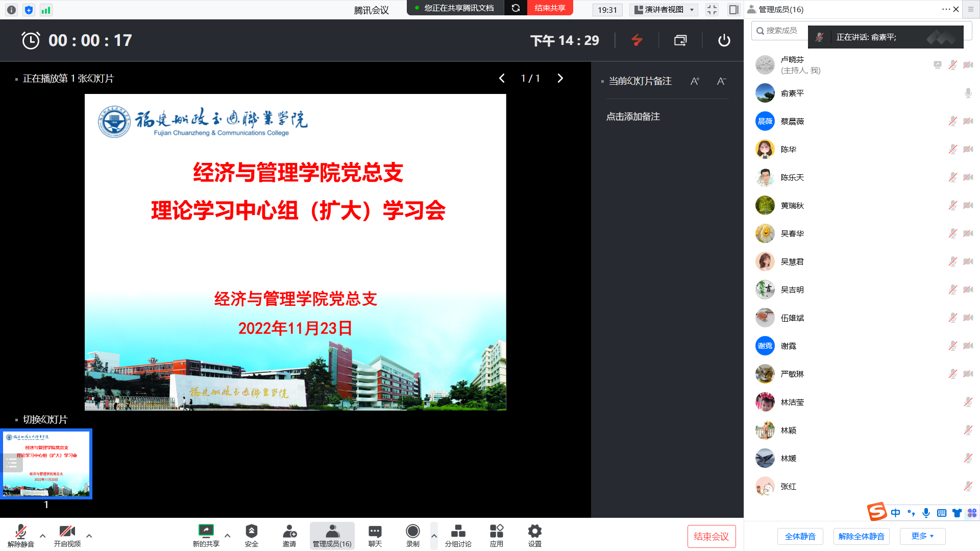Open 管理成员(16) panel tab
Image resolution: width=980 pixels, height=551 pixels.
(x=332, y=535)
